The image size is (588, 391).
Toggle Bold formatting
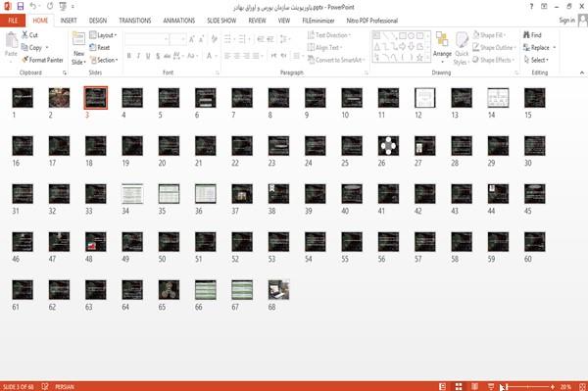(x=128, y=56)
